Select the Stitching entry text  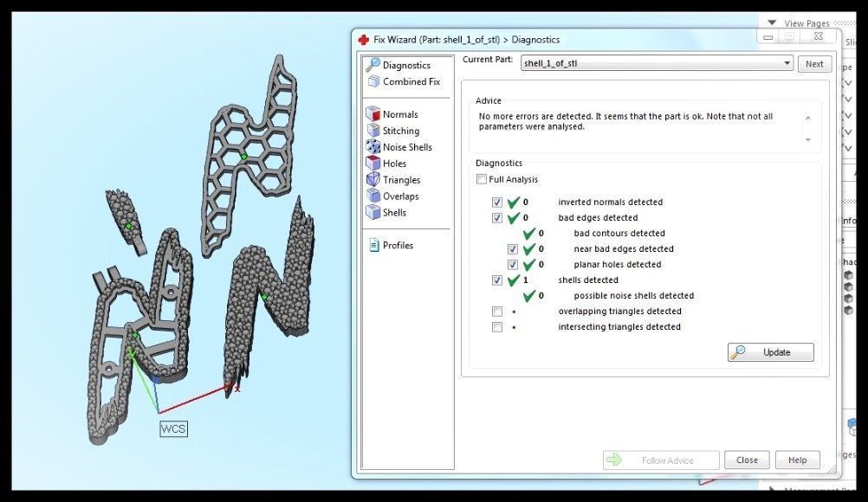(401, 131)
